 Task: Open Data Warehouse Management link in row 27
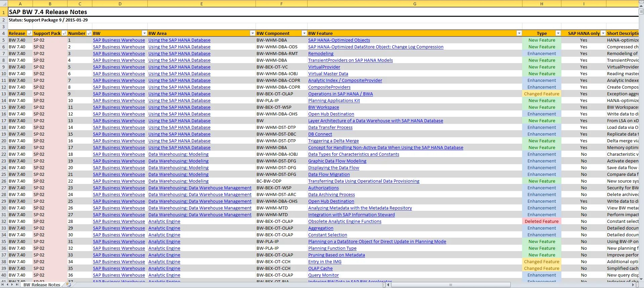click(x=200, y=188)
